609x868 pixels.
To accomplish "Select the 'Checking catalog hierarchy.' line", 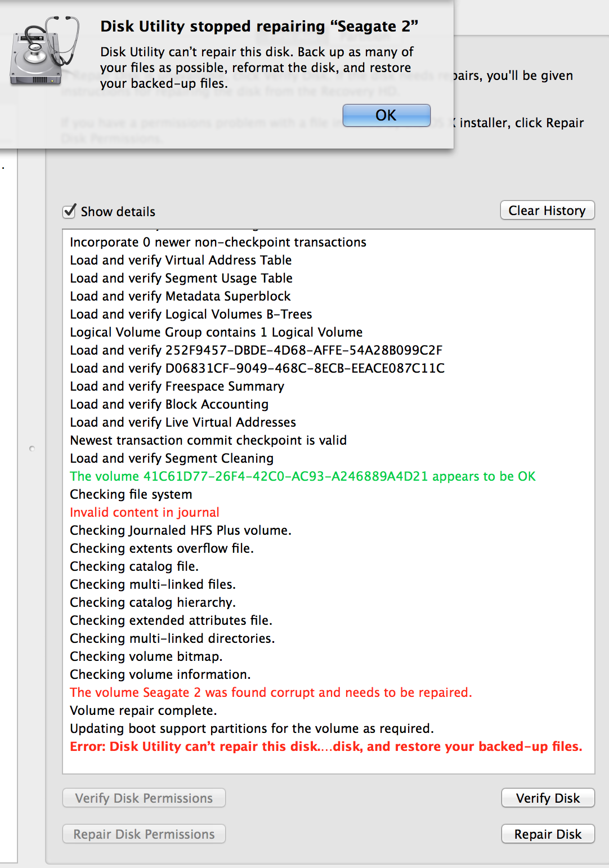I will (153, 602).
